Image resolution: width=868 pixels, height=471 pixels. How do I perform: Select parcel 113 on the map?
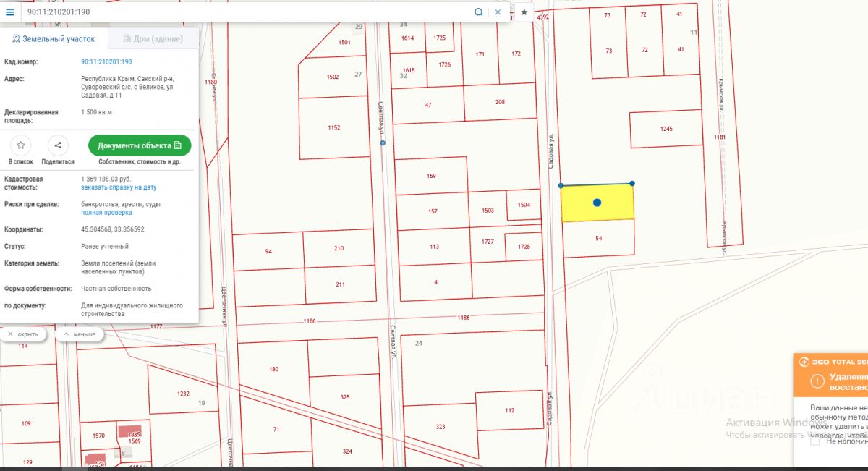(x=434, y=247)
